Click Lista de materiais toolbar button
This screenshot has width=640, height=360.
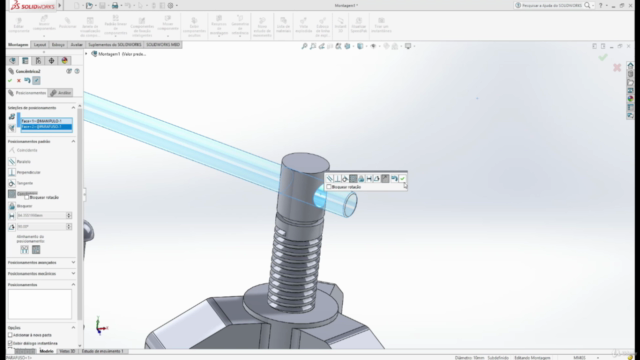point(283,25)
